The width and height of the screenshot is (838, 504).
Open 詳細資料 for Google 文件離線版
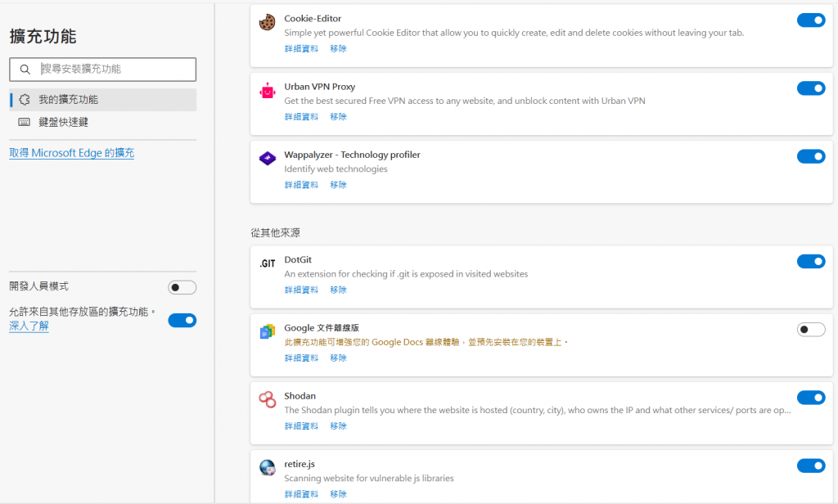coord(301,358)
